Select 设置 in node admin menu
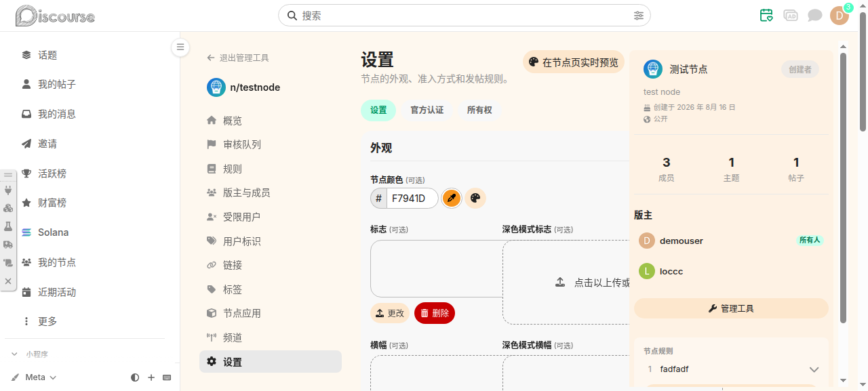This screenshot has height=391, width=868. pos(271,362)
